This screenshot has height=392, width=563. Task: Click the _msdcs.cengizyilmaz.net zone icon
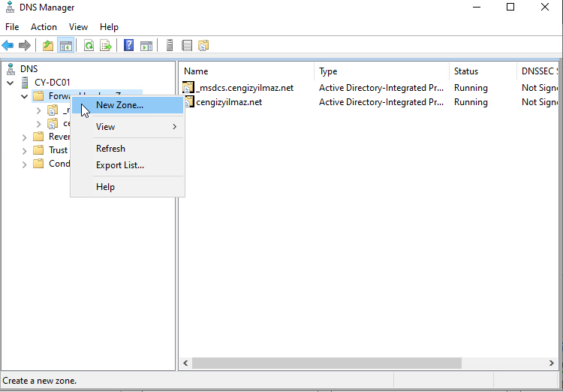[188, 88]
